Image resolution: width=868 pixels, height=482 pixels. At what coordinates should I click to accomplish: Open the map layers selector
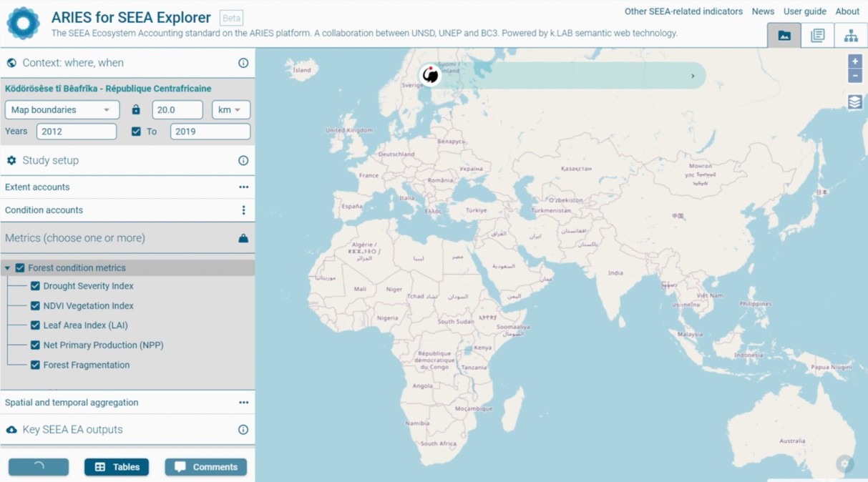click(854, 102)
